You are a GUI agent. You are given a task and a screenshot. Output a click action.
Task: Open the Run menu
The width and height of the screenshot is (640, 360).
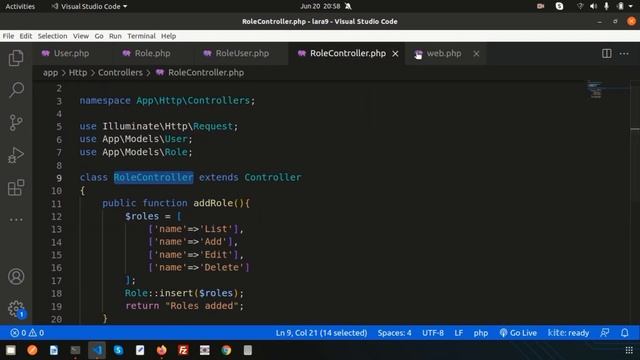pyautogui.click(x=115, y=36)
